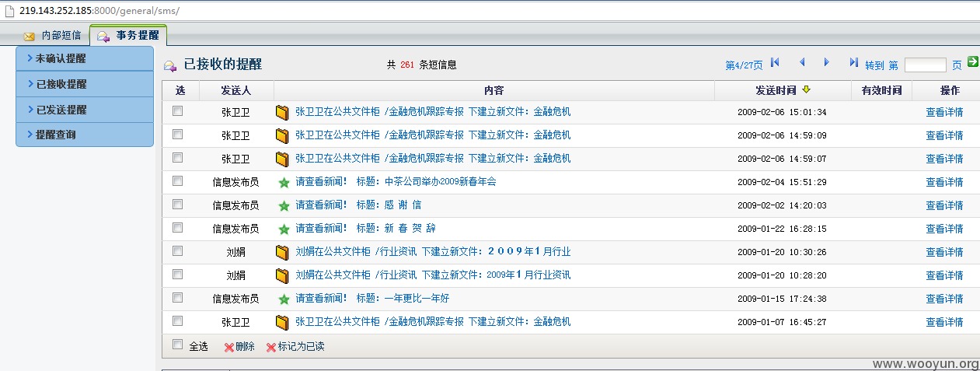
Task: Click green star icon for 新春贺辞 row
Action: [284, 229]
